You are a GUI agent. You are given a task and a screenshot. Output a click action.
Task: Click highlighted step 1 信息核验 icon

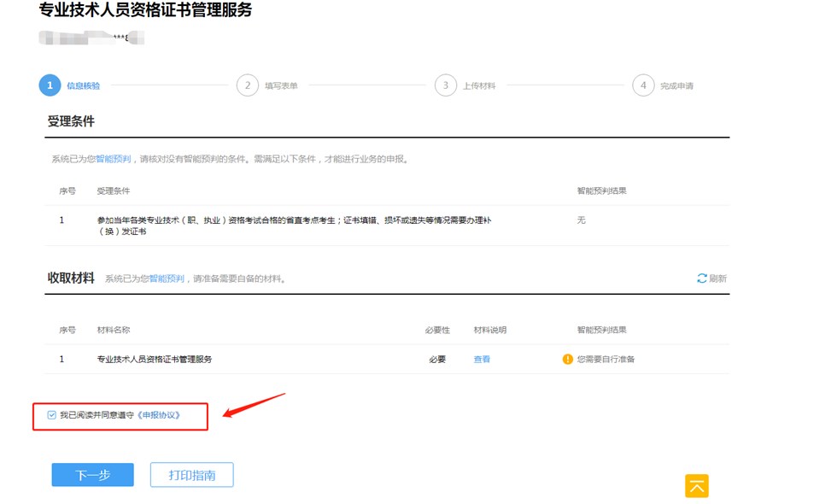point(49,85)
